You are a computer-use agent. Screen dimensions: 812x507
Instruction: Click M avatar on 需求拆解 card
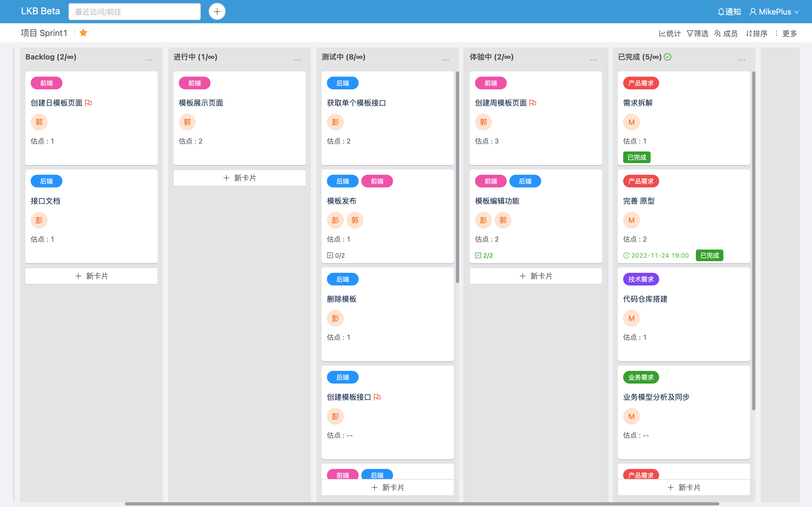pos(631,122)
